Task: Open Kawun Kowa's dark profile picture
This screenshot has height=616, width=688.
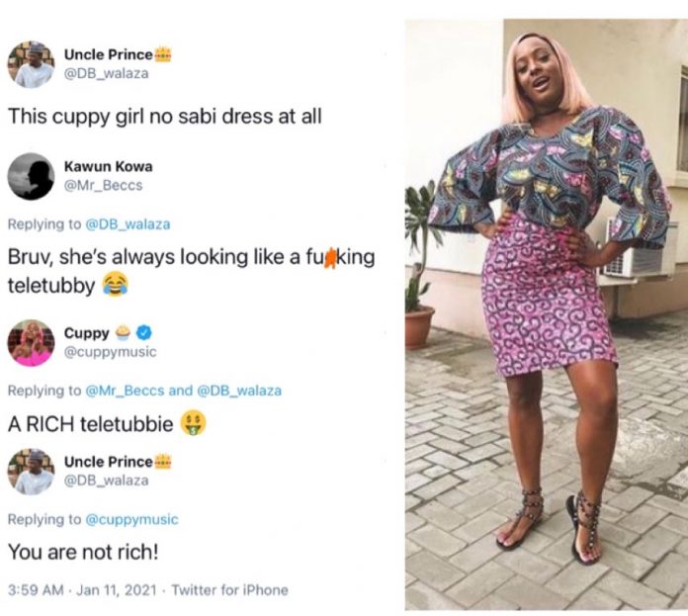Action: point(32,176)
